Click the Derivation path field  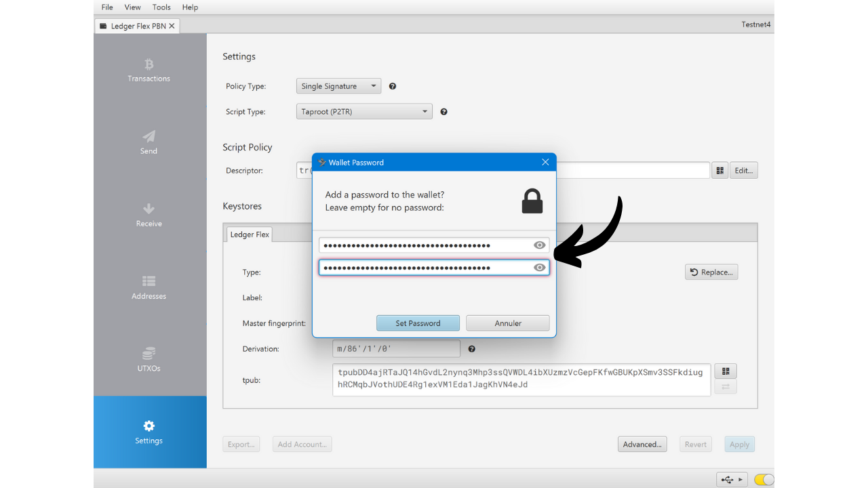coord(397,349)
